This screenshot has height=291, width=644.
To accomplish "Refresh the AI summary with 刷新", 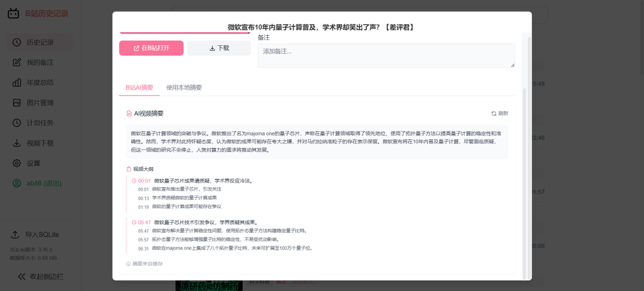I will (x=500, y=113).
